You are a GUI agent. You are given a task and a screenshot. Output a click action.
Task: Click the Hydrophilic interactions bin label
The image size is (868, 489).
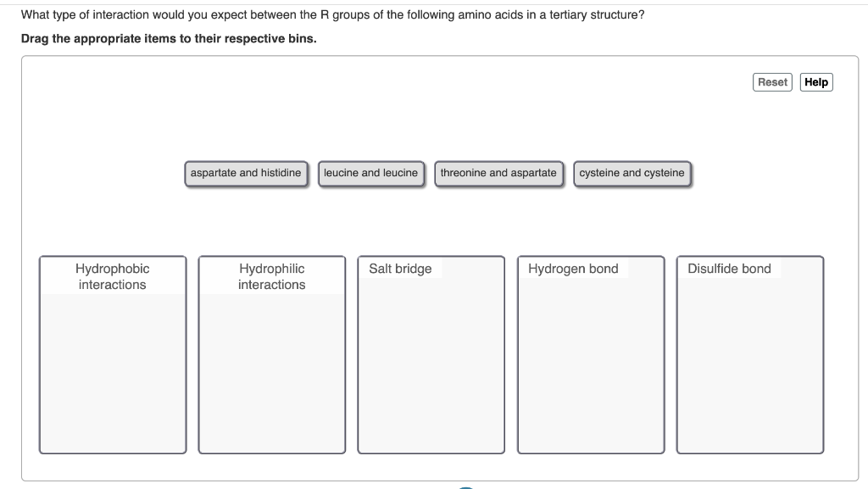(271, 276)
